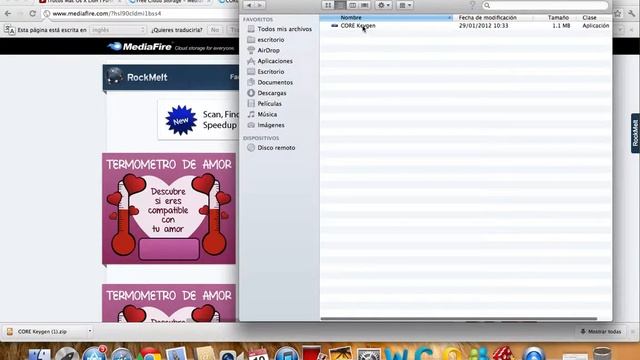The width and height of the screenshot is (640, 360).
Task: Click the New Scan Speedup advertisement
Action: click(198, 120)
